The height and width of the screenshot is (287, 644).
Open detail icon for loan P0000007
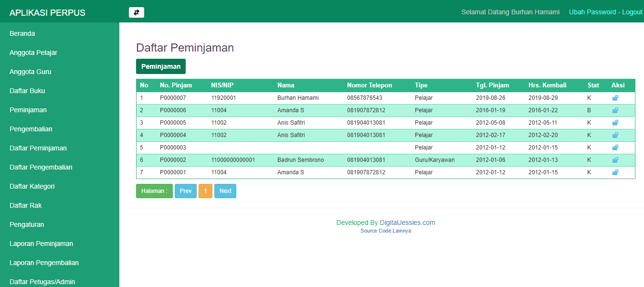click(x=615, y=97)
